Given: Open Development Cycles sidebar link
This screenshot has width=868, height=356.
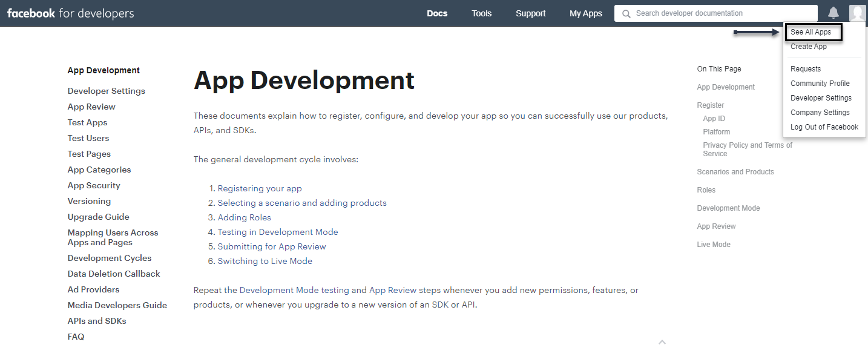Looking at the screenshot, I should [110, 258].
